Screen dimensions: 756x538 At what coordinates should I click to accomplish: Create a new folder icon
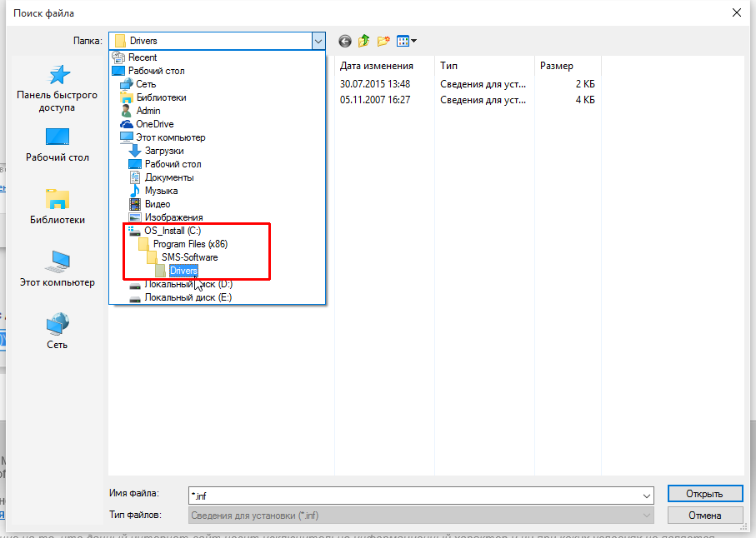[383, 41]
